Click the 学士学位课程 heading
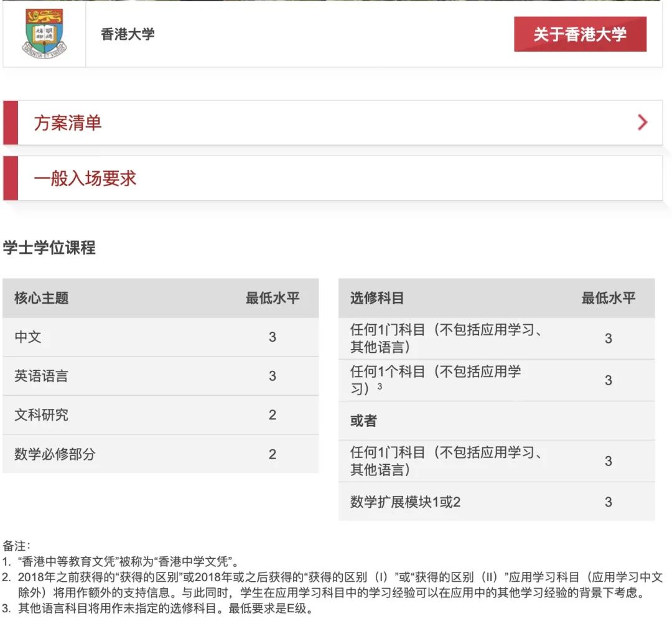Image resolution: width=672 pixels, height=626 pixels. 49,248
